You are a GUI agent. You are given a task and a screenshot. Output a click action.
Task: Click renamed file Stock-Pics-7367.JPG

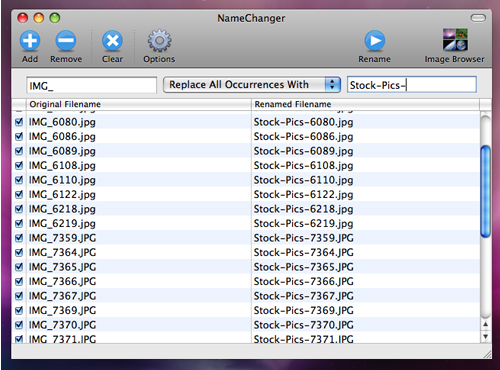click(304, 296)
